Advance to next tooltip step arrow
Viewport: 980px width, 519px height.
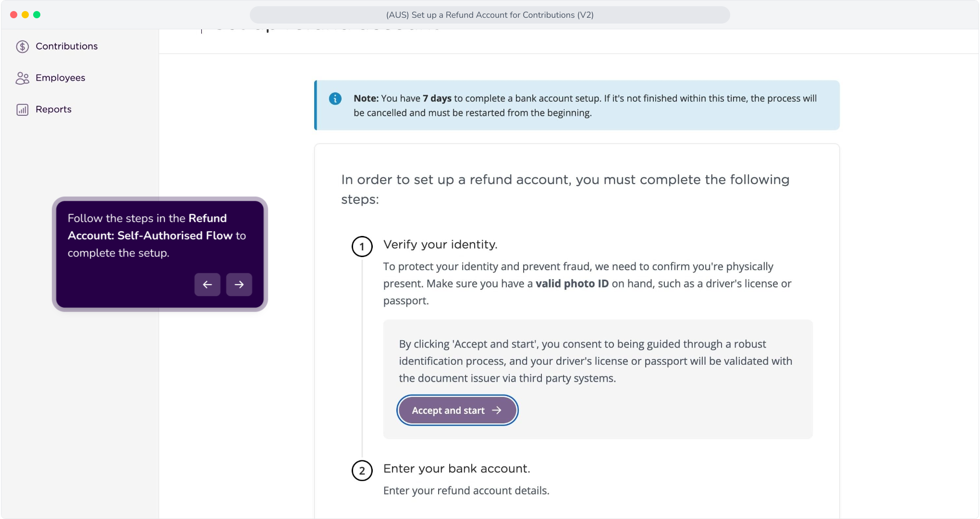tap(239, 284)
